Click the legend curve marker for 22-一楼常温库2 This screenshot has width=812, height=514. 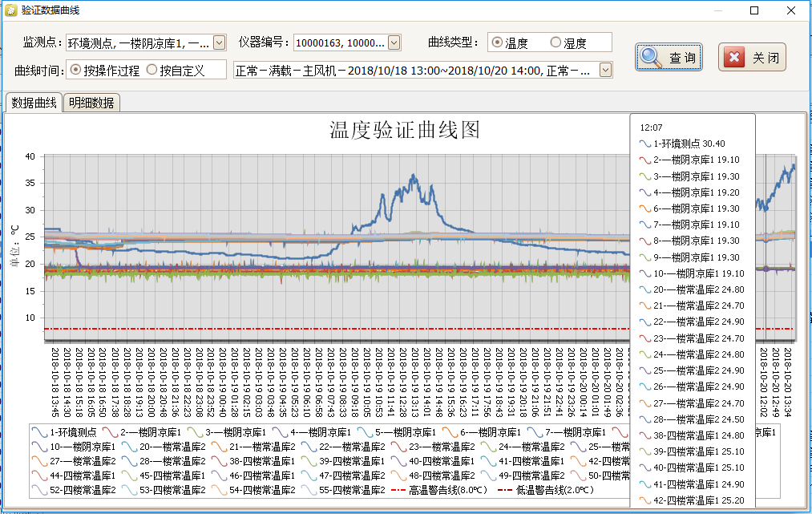pyautogui.click(x=309, y=447)
